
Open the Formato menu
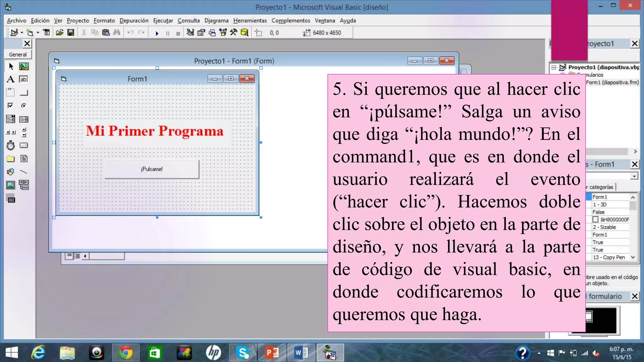104,20
